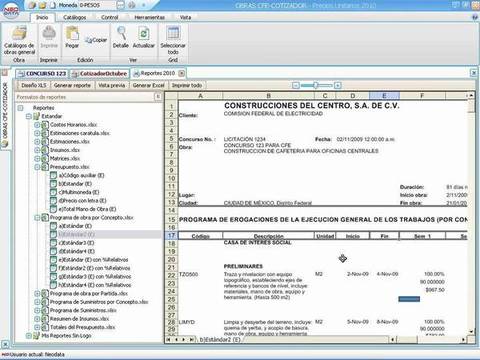Click the Generar Excel button
This screenshot has height=360, width=480.
coord(149,85)
